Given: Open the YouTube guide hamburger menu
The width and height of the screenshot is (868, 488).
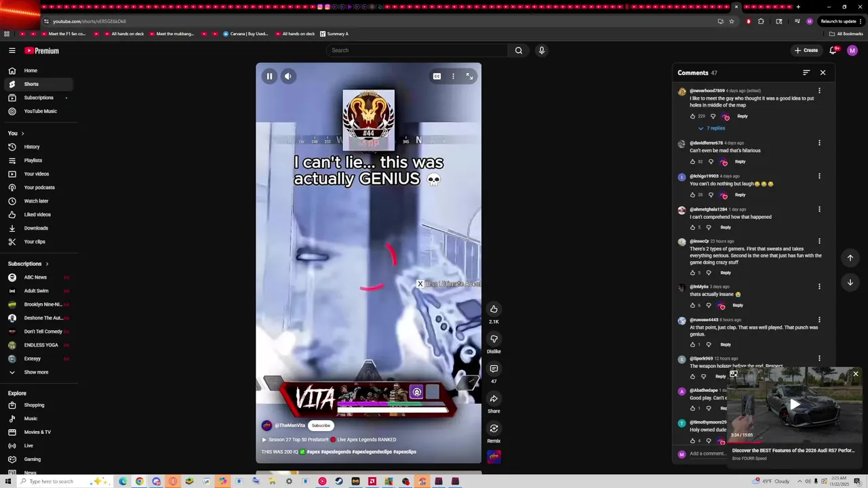Looking at the screenshot, I should click(12, 50).
